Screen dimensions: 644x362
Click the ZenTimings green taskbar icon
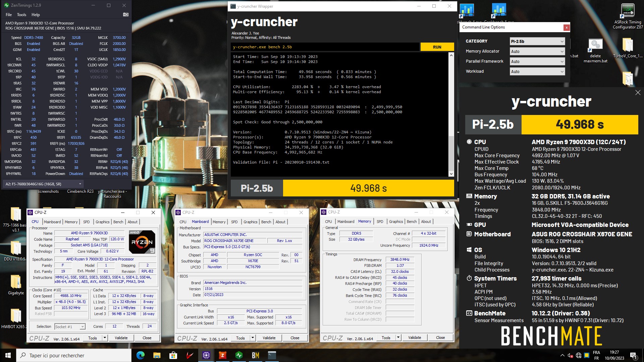[239, 355]
